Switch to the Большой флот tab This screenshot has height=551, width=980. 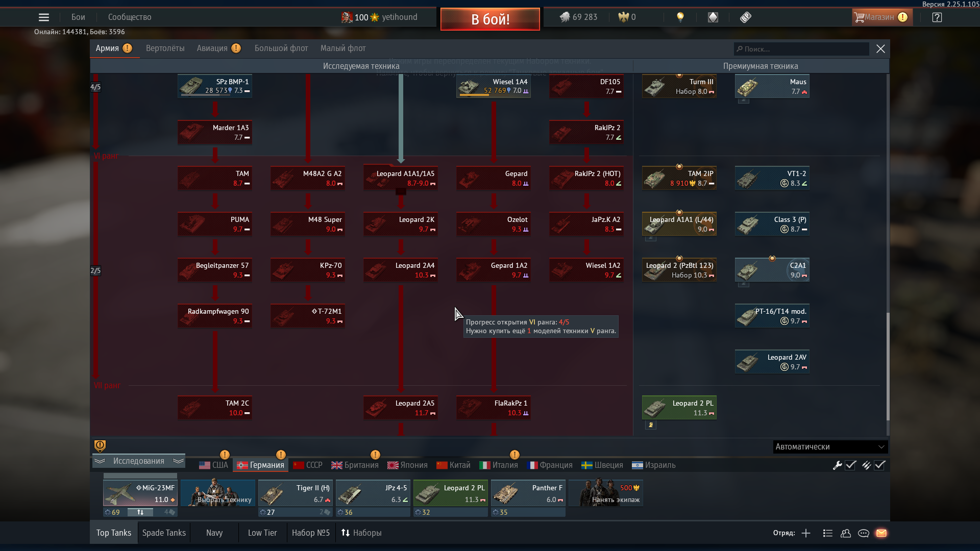(x=281, y=48)
